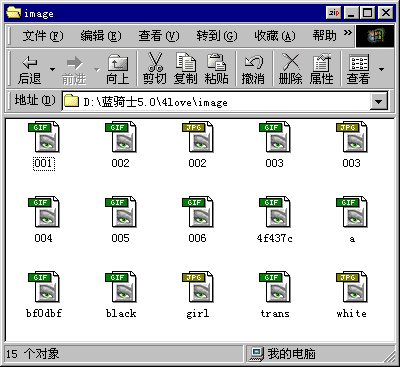Click the file name label girl

coord(198,314)
